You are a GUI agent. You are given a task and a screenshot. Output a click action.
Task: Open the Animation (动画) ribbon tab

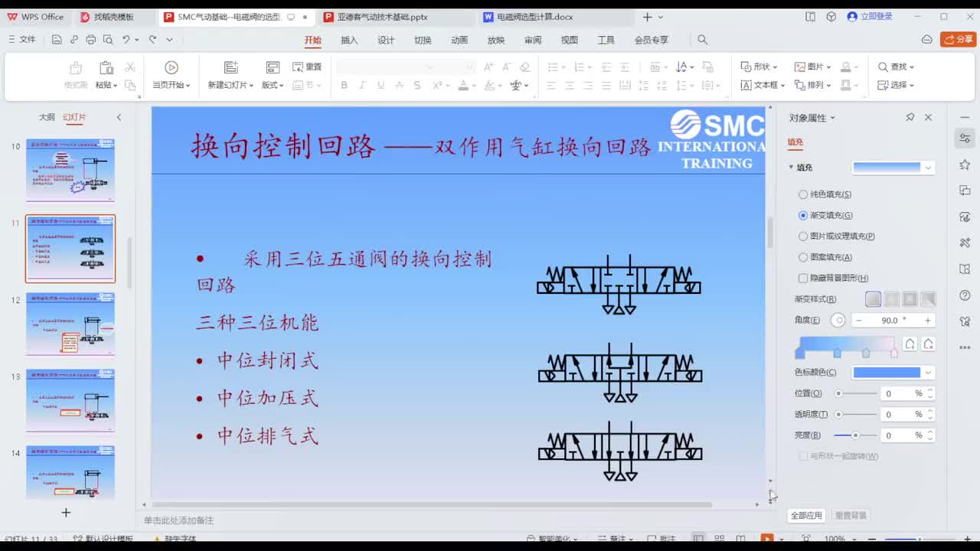tap(459, 40)
